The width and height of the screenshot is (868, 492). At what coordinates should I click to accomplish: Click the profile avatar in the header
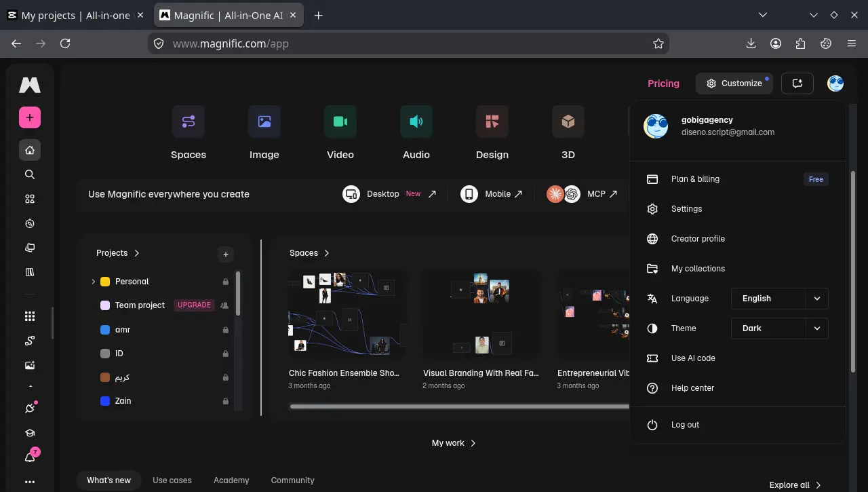(835, 83)
